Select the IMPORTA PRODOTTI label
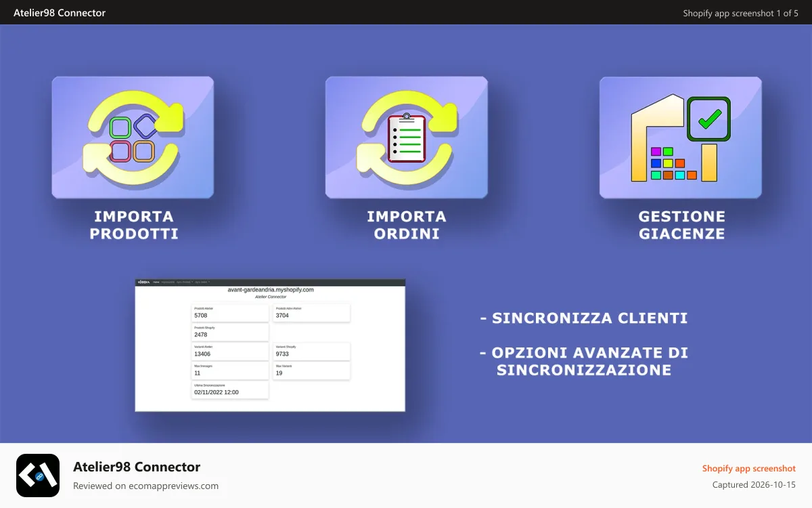The height and width of the screenshot is (508, 812). 134,226
